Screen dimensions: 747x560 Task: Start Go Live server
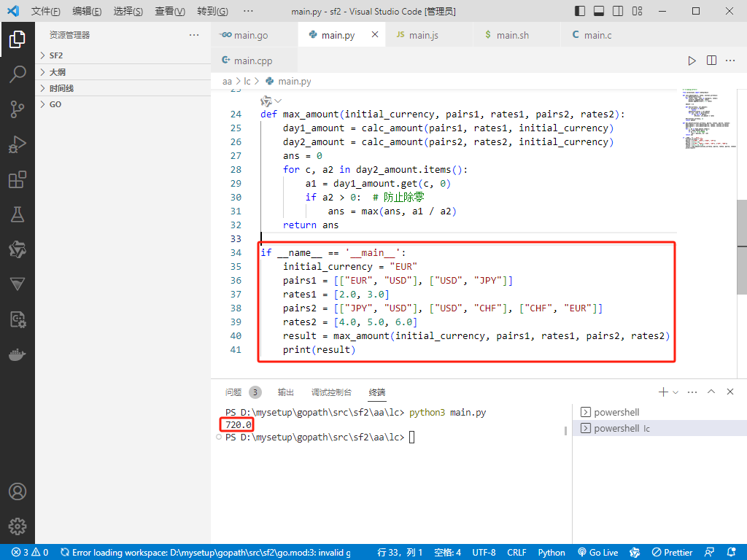(x=597, y=553)
